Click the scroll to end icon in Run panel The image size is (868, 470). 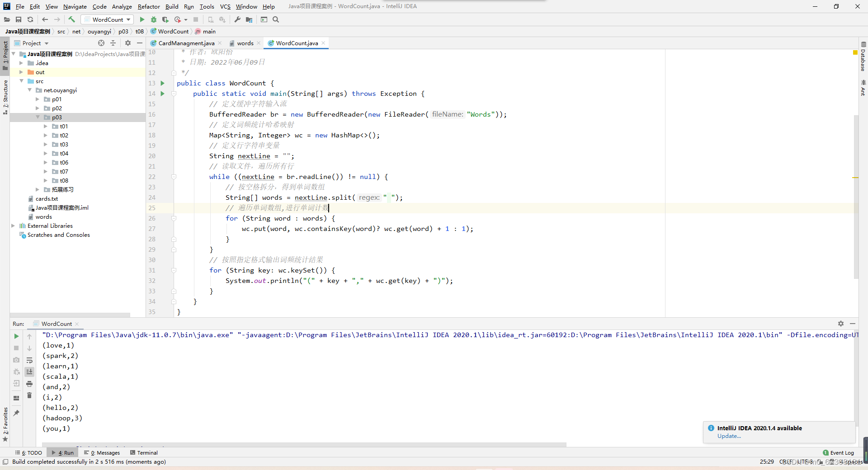pyautogui.click(x=29, y=371)
